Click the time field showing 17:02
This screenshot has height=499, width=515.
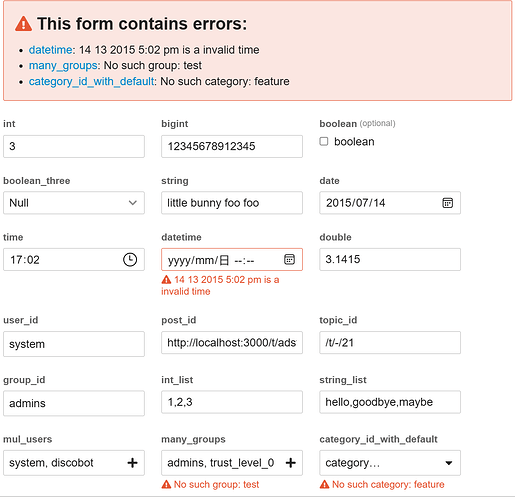(74, 259)
